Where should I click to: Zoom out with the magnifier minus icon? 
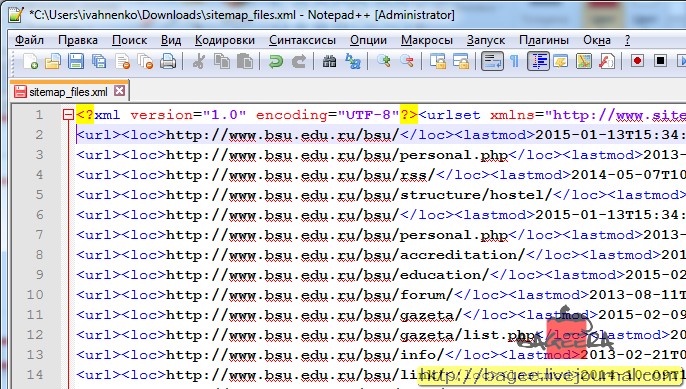point(407,61)
